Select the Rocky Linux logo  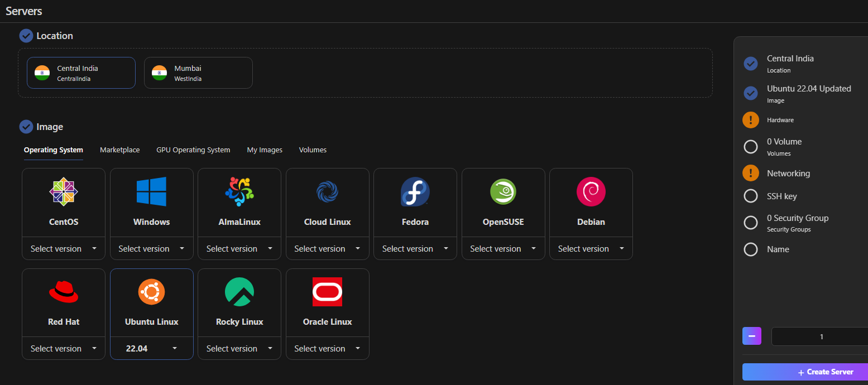pyautogui.click(x=239, y=292)
